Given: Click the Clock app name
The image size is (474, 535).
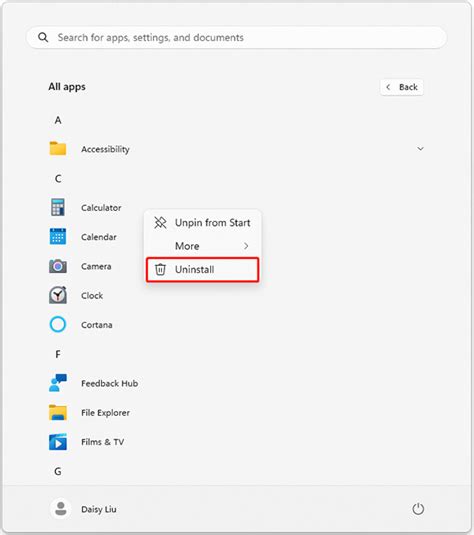Looking at the screenshot, I should click(92, 295).
